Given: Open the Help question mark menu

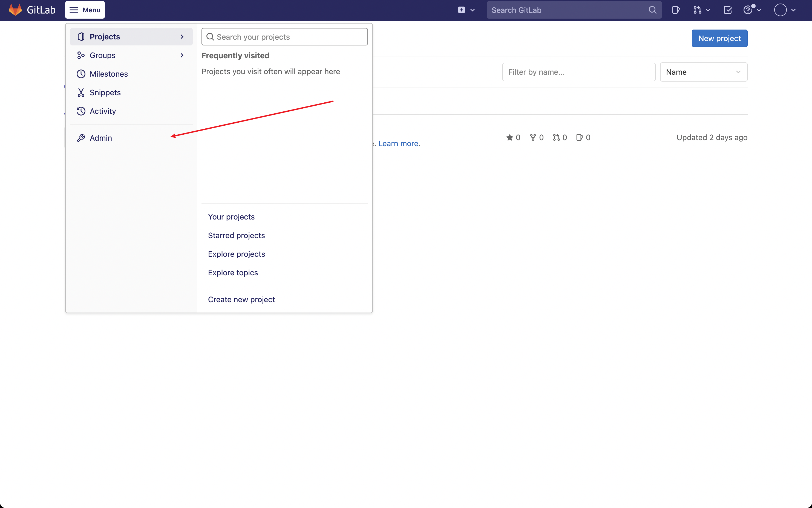Looking at the screenshot, I should pos(752,10).
